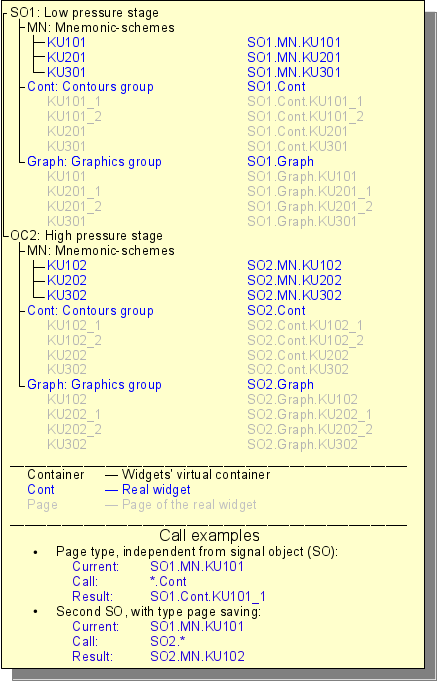Click 'SO1.Graph.KU201_1' address
The height and width of the screenshot is (681, 437).
tap(310, 191)
